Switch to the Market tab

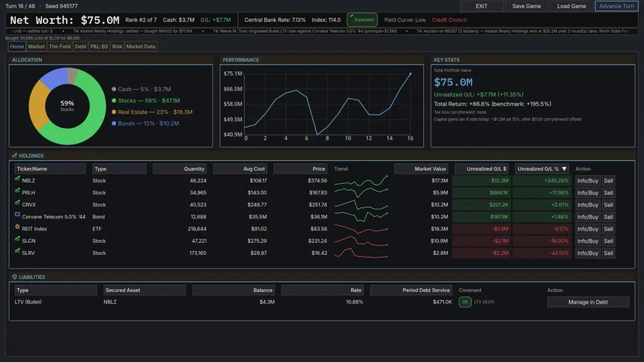(36, 47)
